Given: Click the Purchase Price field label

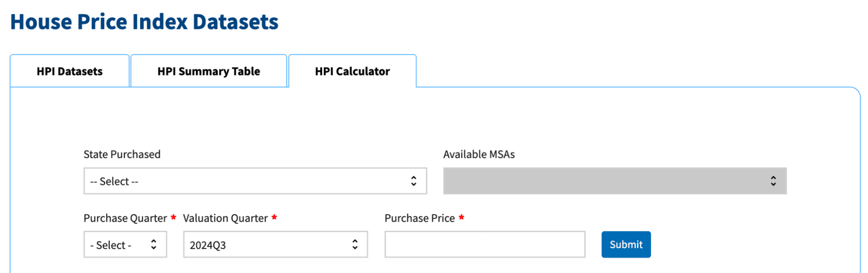Looking at the screenshot, I should [419, 218].
